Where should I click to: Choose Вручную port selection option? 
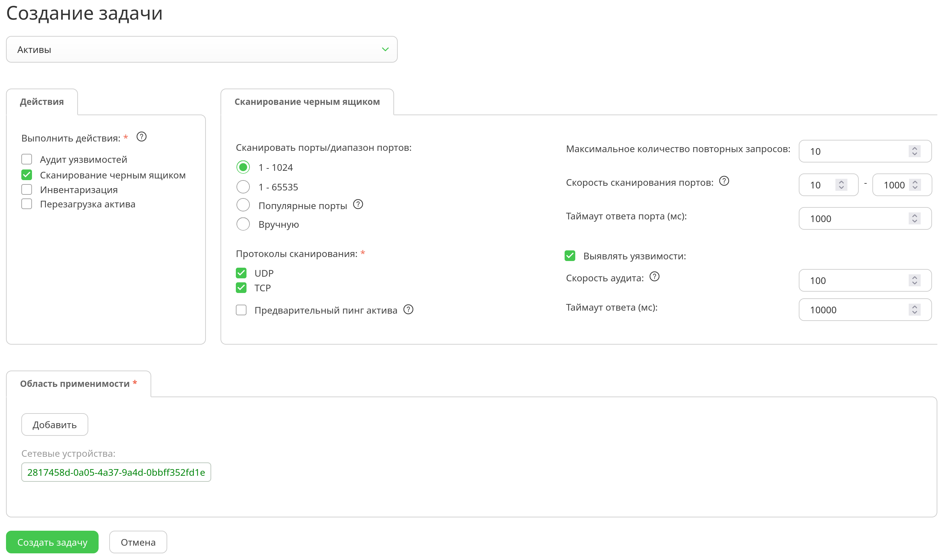click(243, 224)
